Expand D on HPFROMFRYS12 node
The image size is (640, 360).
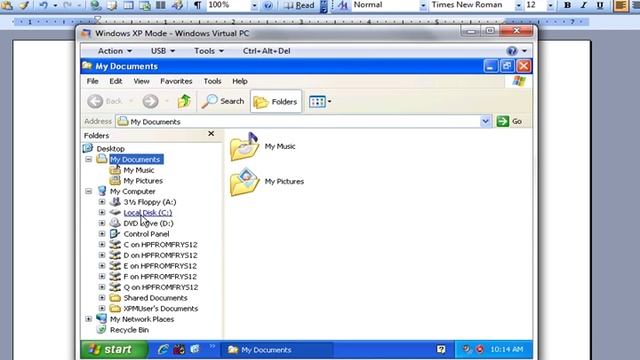pyautogui.click(x=102, y=255)
